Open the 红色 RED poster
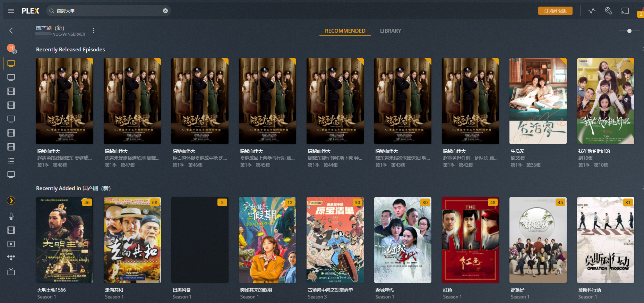The width and height of the screenshot is (644, 303). 470,240
